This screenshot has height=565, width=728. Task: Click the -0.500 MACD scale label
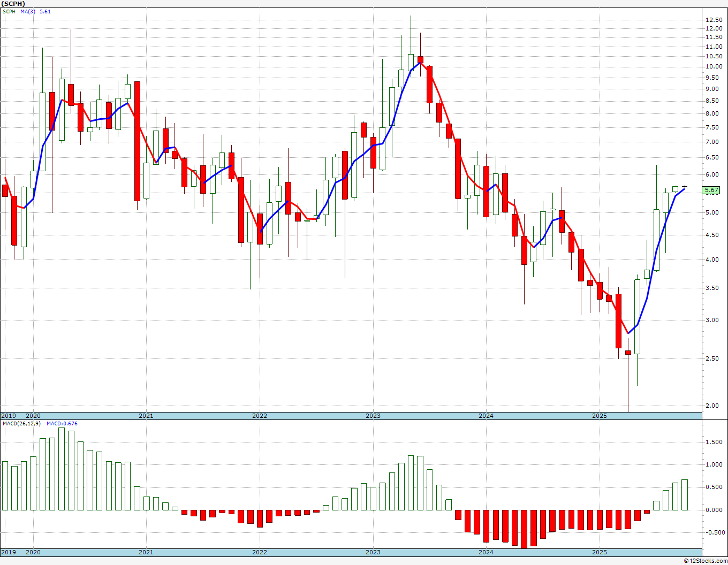tap(712, 532)
